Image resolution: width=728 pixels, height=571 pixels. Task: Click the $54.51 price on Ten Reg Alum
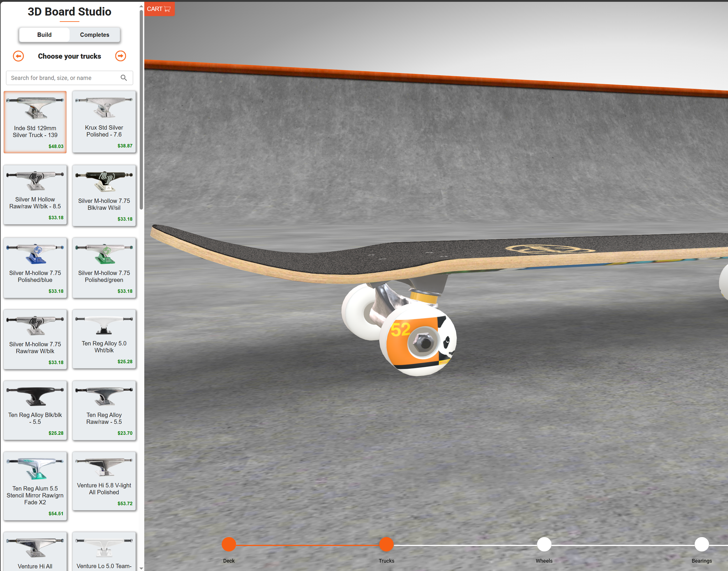[56, 513]
